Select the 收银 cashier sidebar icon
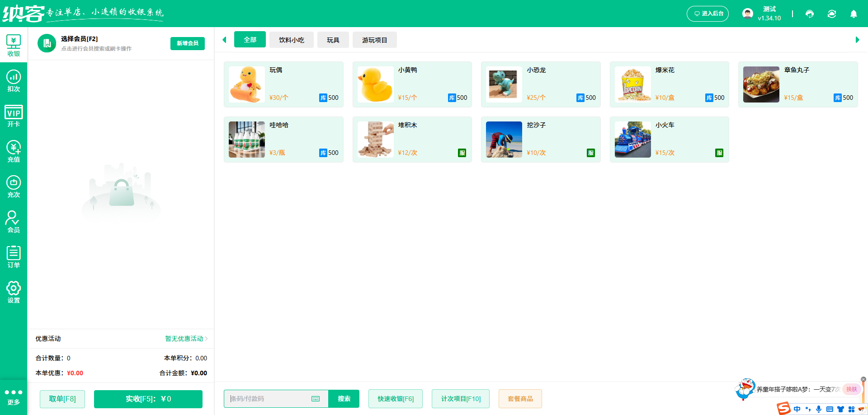868x415 pixels. point(14,44)
